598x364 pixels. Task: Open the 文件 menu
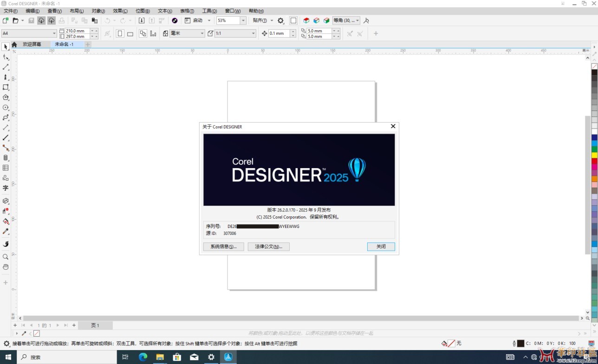11,11
